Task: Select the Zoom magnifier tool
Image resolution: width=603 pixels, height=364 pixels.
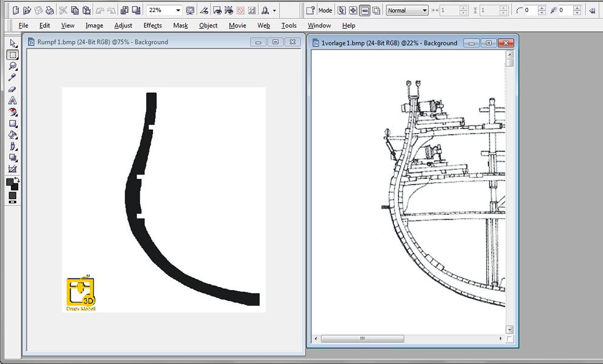Action: coord(12,66)
